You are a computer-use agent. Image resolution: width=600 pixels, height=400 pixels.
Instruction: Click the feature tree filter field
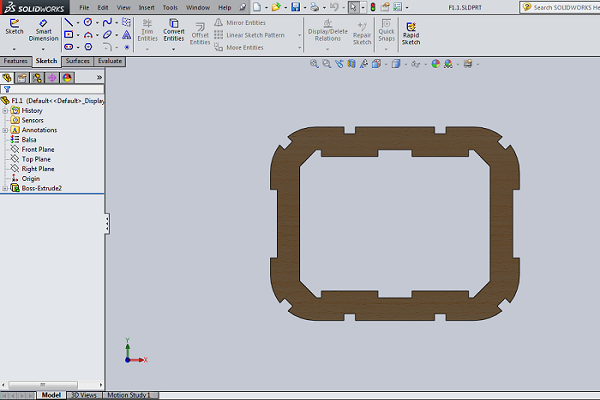(x=52, y=89)
